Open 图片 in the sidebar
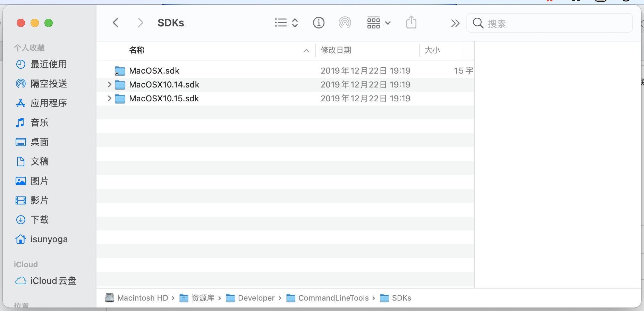Image resolution: width=644 pixels, height=311 pixels. point(40,181)
